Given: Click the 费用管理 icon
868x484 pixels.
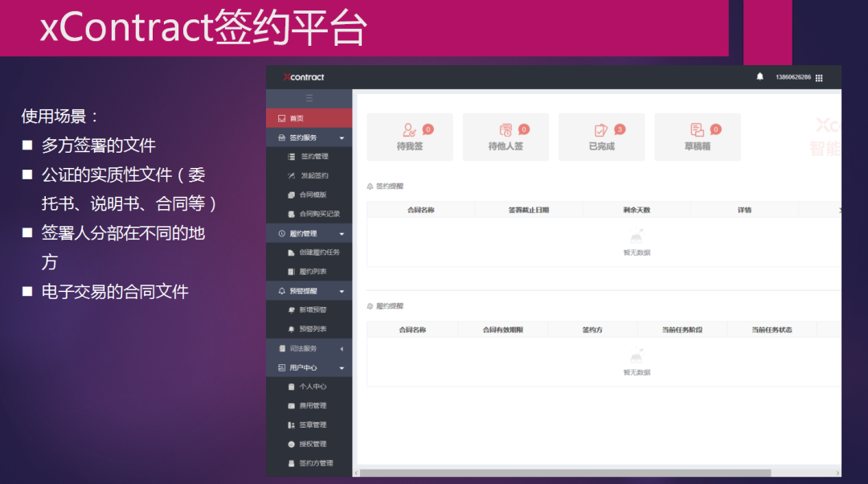Looking at the screenshot, I should pos(291,406).
